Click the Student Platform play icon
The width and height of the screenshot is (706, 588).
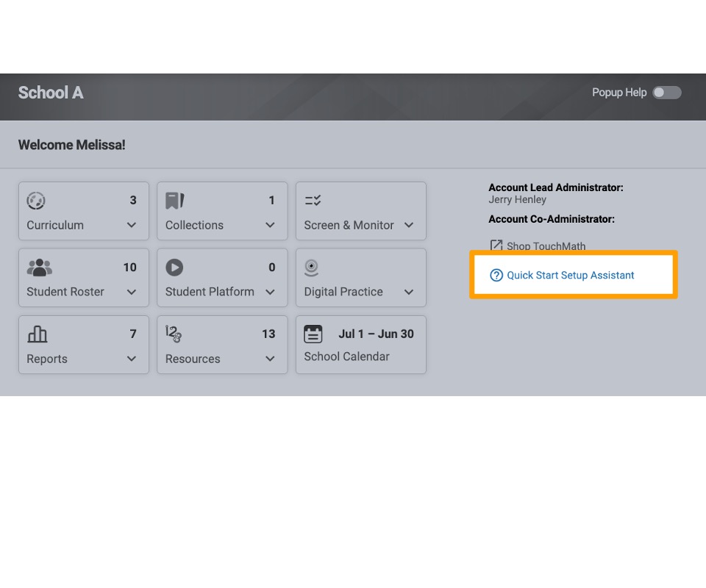tap(174, 268)
